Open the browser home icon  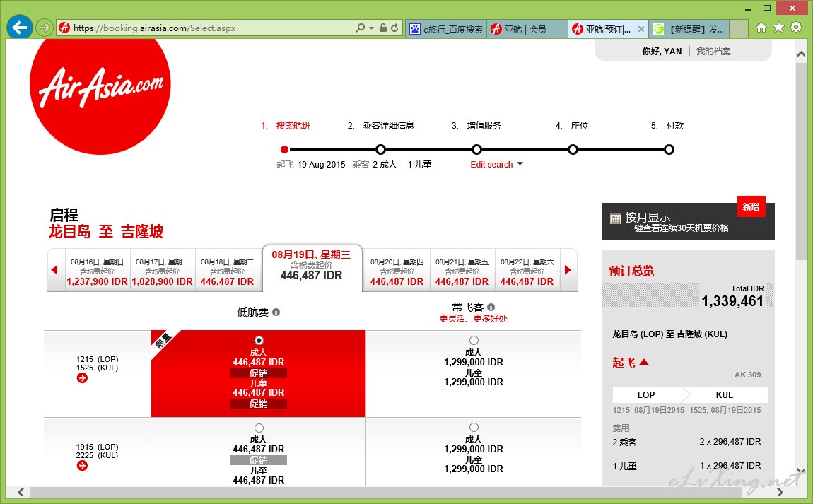[x=761, y=28]
